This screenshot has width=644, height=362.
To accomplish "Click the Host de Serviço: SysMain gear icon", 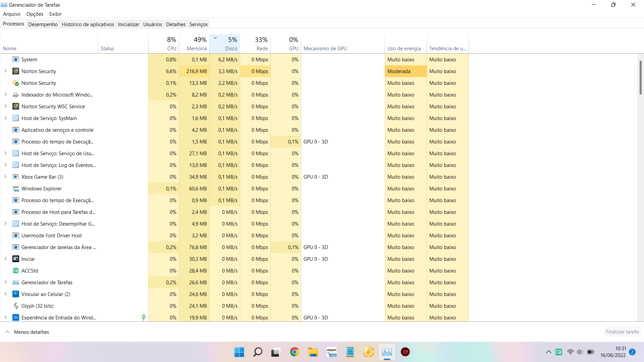I will click(x=16, y=118).
